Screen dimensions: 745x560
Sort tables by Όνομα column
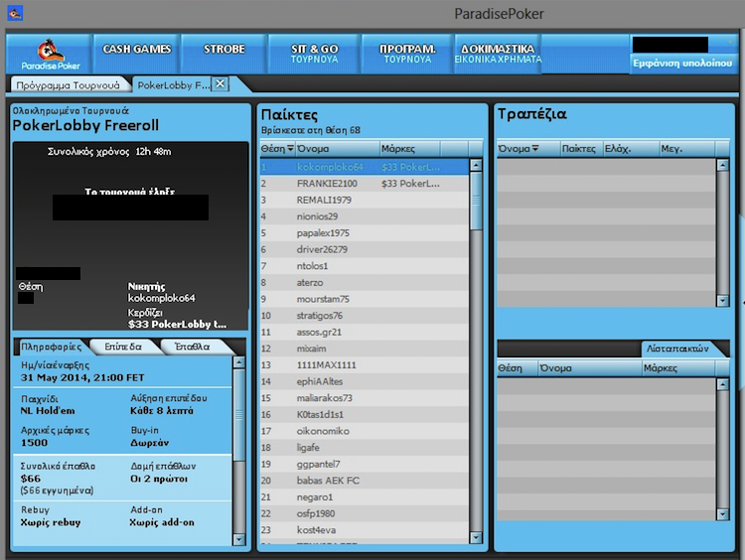click(x=528, y=149)
